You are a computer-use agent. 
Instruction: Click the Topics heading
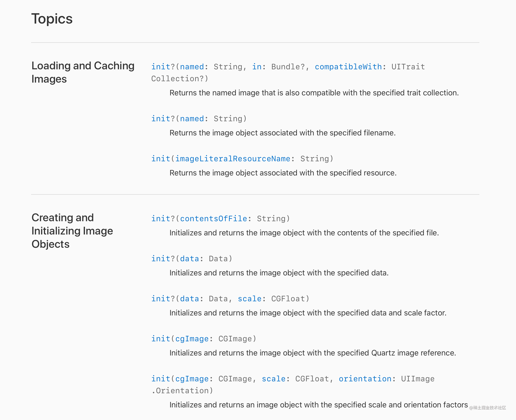pyautogui.click(x=52, y=19)
